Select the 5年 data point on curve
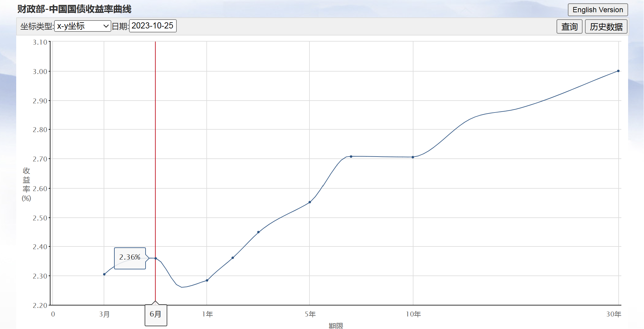Viewport: 644px width, 329px height. (x=310, y=202)
